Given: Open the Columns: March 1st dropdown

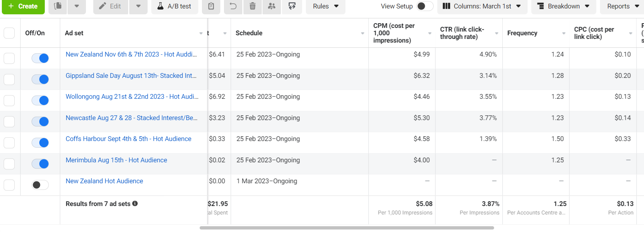Looking at the screenshot, I should pos(482,6).
